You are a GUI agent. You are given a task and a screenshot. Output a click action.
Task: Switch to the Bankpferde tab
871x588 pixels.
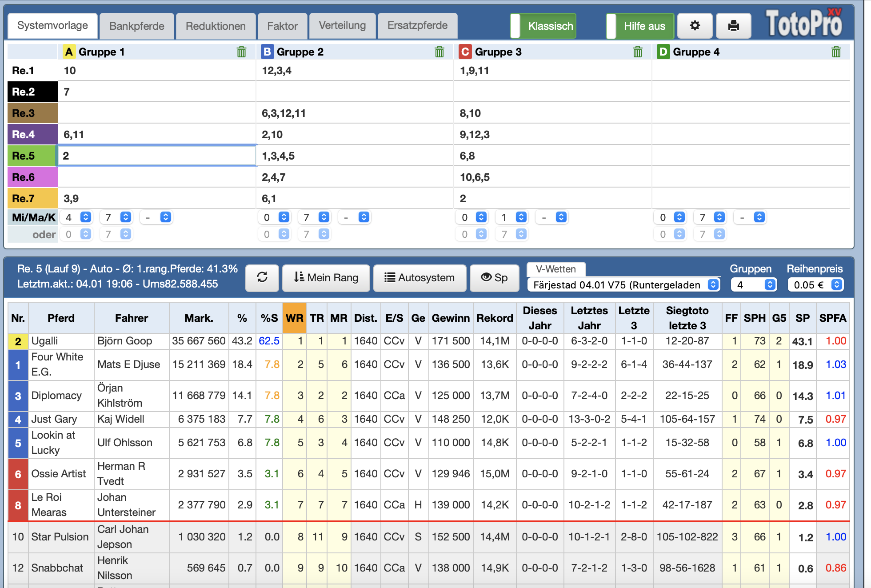click(x=137, y=26)
